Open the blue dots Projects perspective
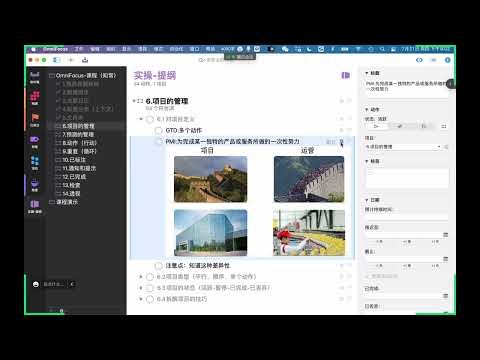480x360 pixels. pyautogui.click(x=35, y=163)
